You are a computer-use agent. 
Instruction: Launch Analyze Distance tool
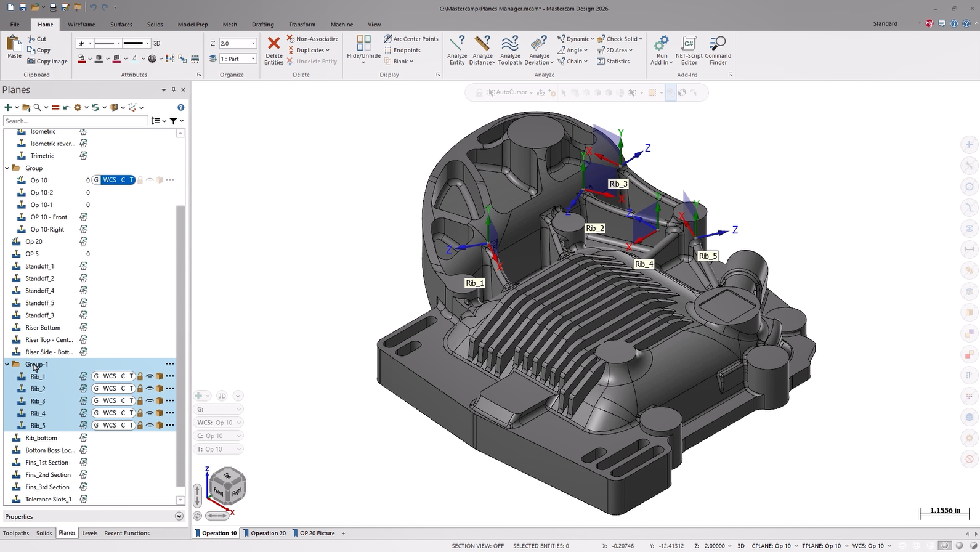point(482,50)
